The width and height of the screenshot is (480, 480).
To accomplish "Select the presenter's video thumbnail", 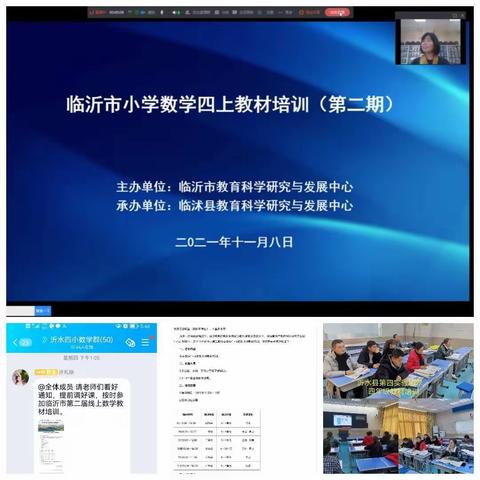I will pyautogui.click(x=430, y=41).
